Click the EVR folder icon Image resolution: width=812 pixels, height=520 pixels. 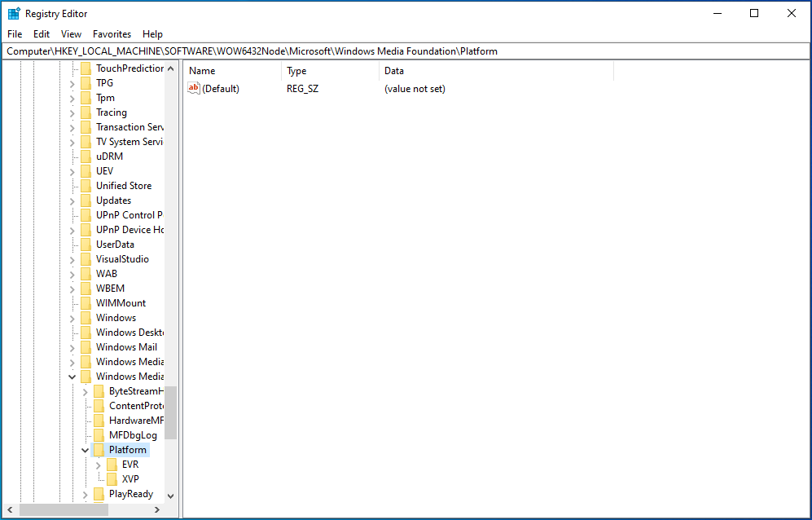[111, 464]
